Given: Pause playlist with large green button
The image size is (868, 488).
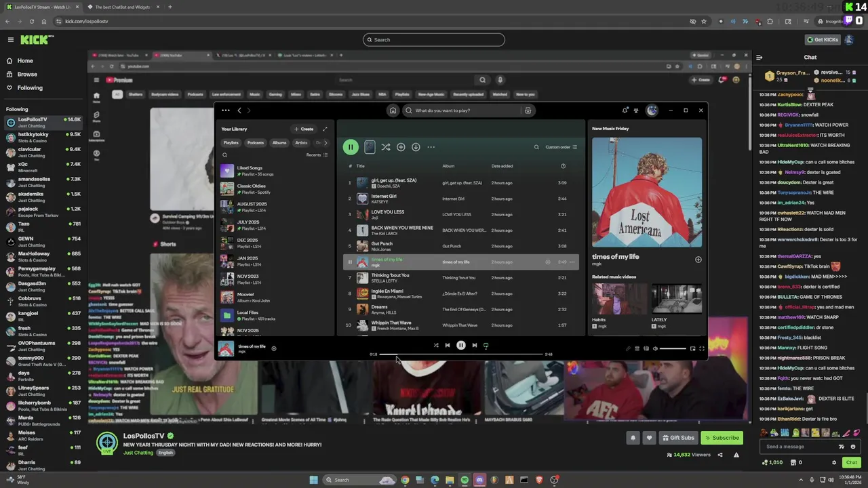Looking at the screenshot, I should pyautogui.click(x=351, y=147).
